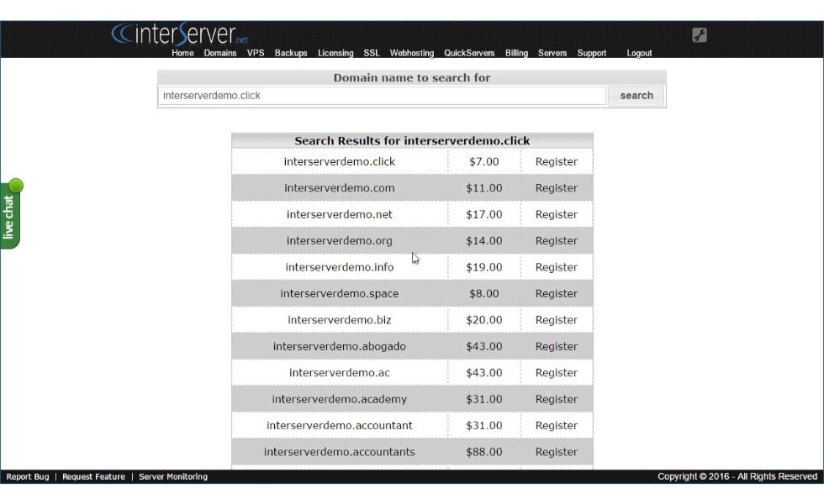Screen dimensions: 824x504
Task: Select interserverdemo.info domain name cell
Action: [x=340, y=267]
